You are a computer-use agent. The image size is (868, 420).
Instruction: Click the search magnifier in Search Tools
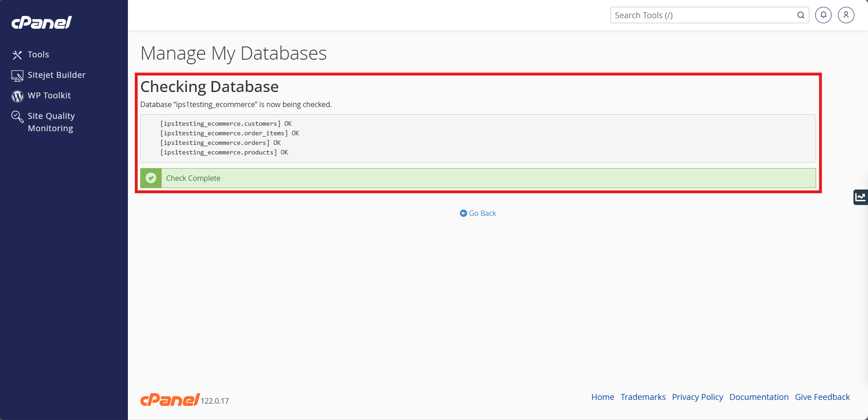click(801, 15)
